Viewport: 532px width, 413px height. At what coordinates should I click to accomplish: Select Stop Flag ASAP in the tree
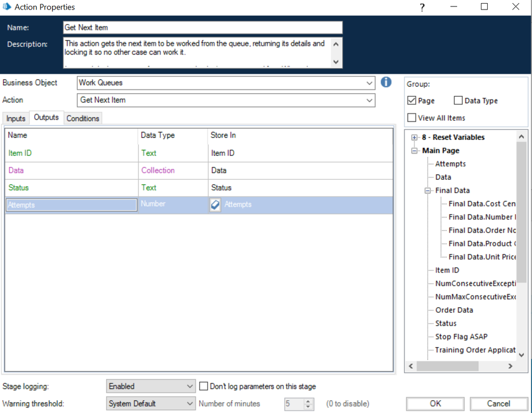pyautogui.click(x=461, y=336)
